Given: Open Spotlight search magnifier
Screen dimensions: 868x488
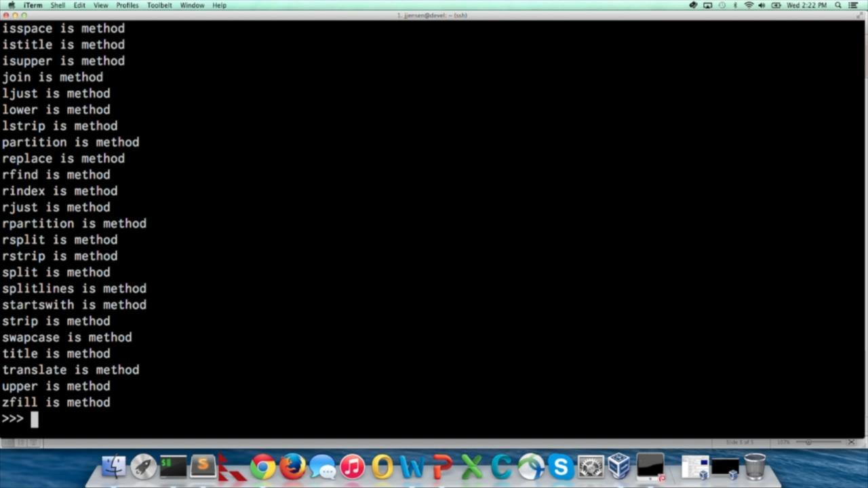Looking at the screenshot, I should click(x=838, y=5).
